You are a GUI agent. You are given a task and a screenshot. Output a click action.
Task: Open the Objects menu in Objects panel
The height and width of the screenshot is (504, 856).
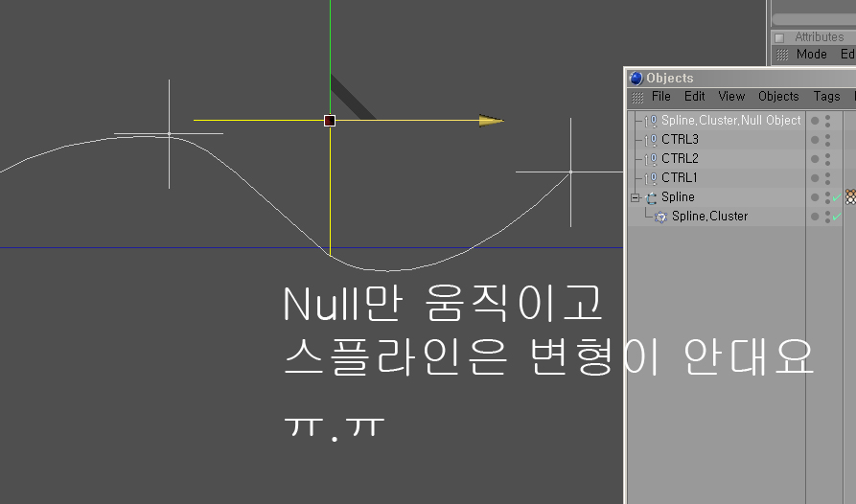click(x=778, y=97)
